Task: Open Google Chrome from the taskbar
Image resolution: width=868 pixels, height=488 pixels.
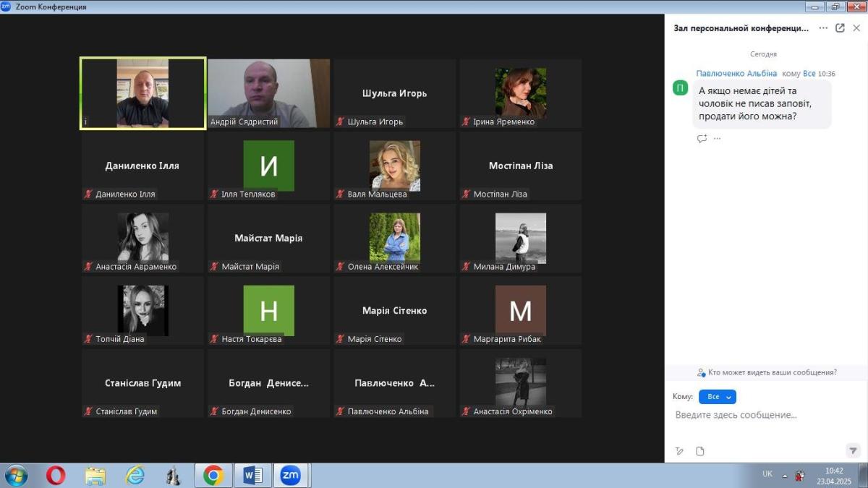Action: 213,475
